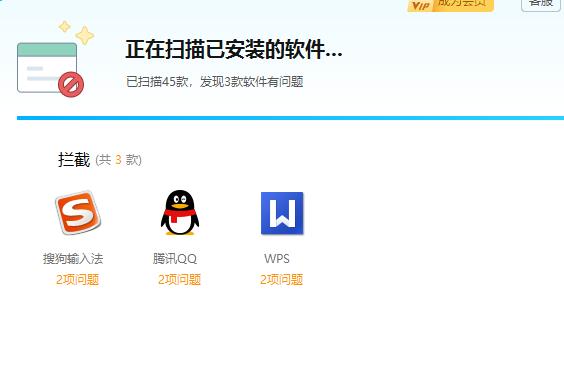Click the 腾讯QQ label
Image resolution: width=564 pixels, height=383 pixels.
tap(175, 259)
